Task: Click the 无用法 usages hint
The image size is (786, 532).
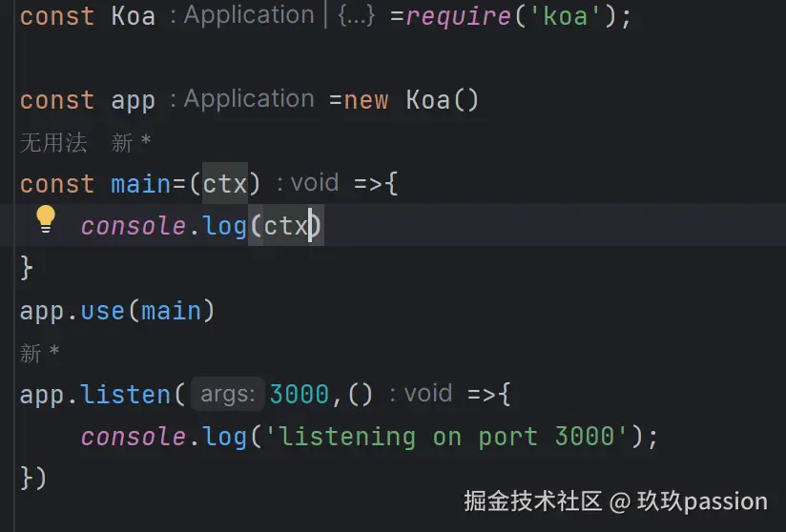Action: [53, 143]
